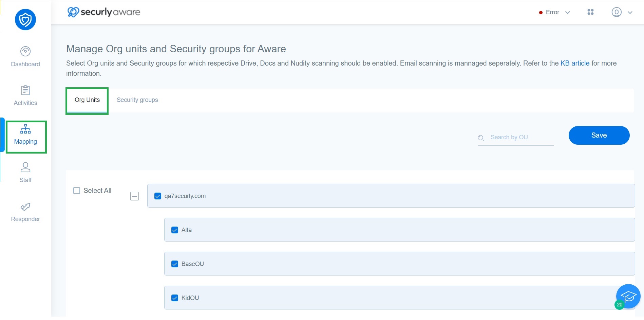Switch to the Org Units tab
The height and width of the screenshot is (320, 644).
tap(87, 100)
